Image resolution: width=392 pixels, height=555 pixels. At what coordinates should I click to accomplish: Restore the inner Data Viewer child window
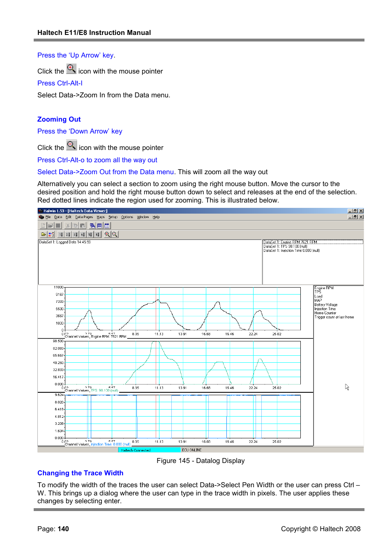click(355, 217)
